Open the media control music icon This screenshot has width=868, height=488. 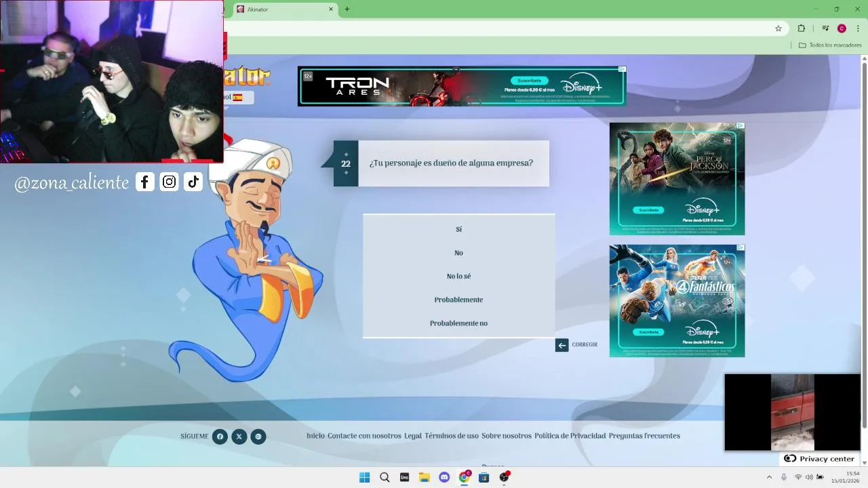tap(825, 28)
